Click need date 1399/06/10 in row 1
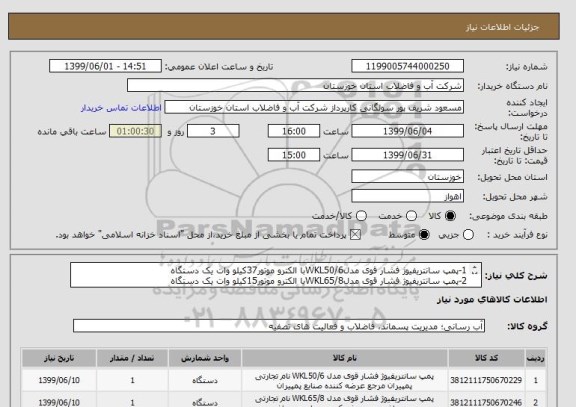The image size is (576, 407). coord(59,380)
